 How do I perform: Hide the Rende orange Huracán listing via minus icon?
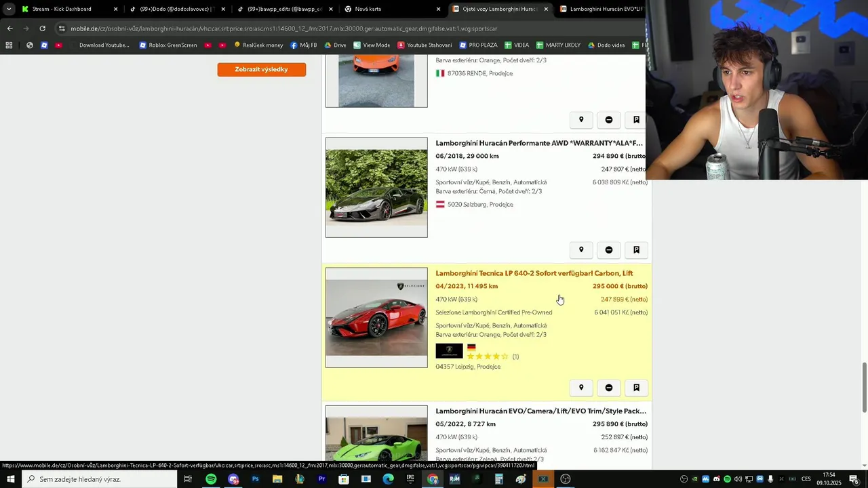(609, 120)
